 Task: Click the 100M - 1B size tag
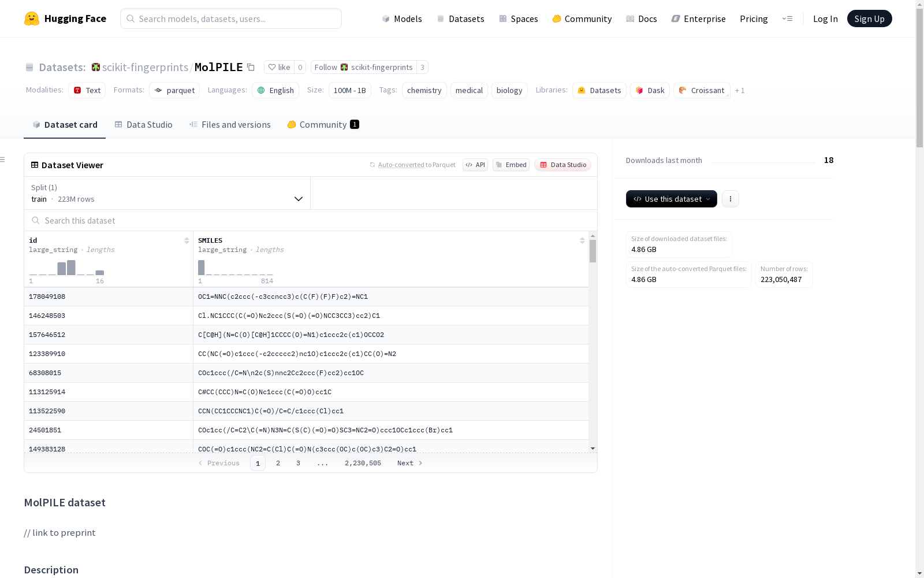350,90
